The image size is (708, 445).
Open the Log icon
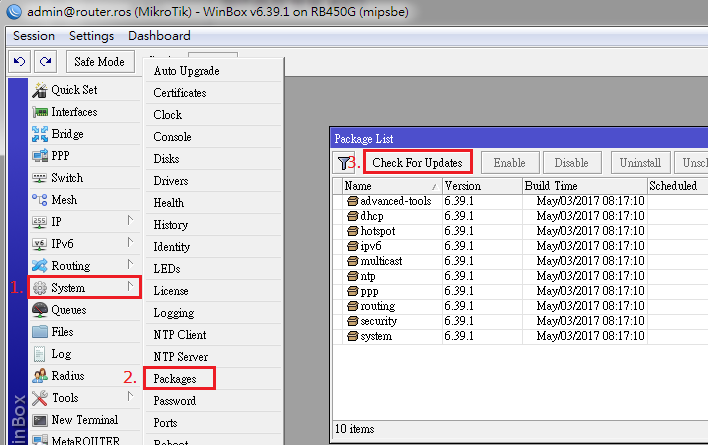point(40,354)
